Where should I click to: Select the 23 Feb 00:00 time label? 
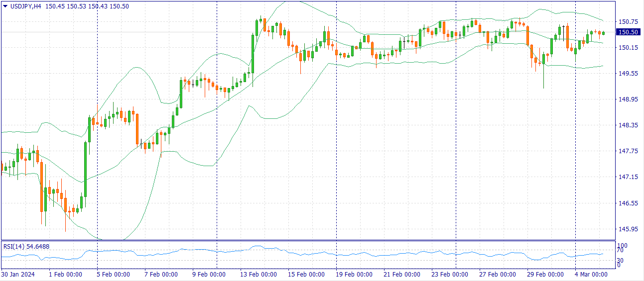451,275
